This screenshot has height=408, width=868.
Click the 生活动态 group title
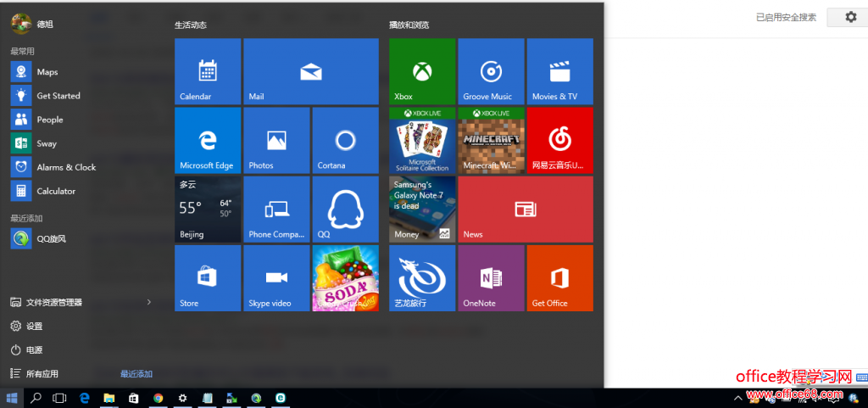pos(191,25)
